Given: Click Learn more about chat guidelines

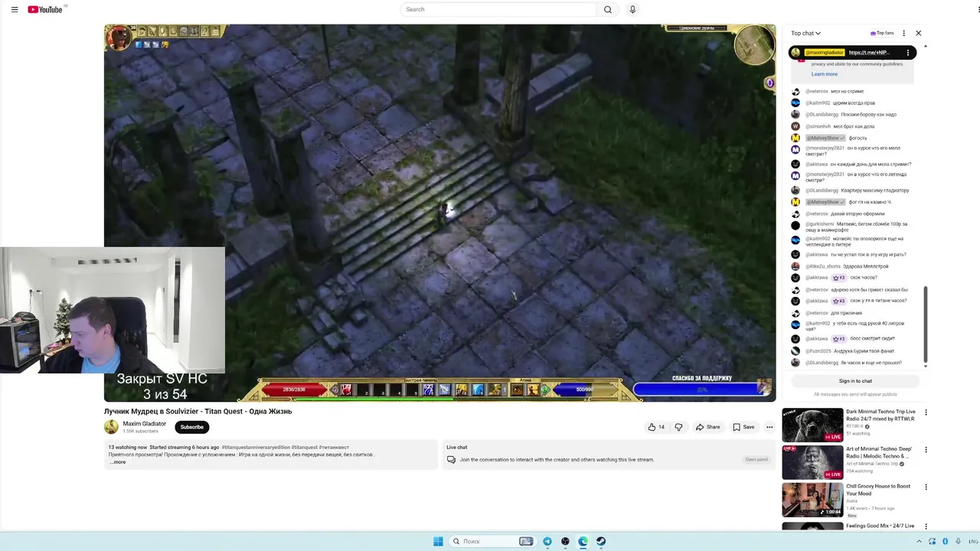Looking at the screenshot, I should (825, 74).
